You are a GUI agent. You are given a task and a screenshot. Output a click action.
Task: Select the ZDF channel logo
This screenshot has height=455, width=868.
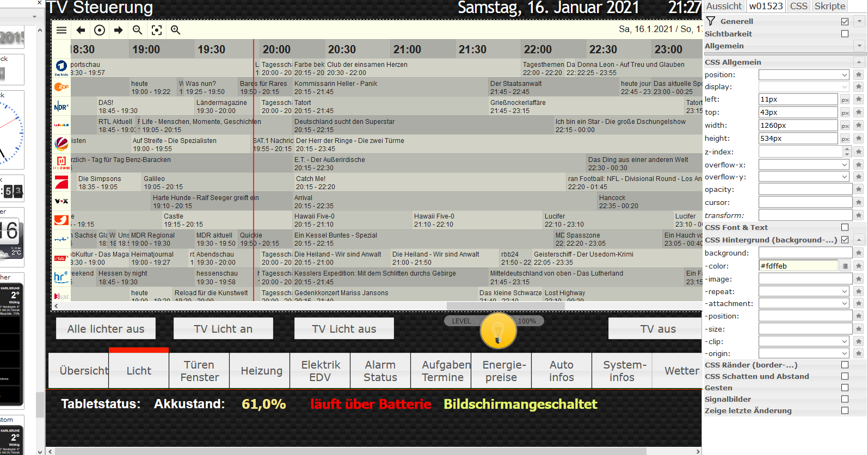pos(61,87)
